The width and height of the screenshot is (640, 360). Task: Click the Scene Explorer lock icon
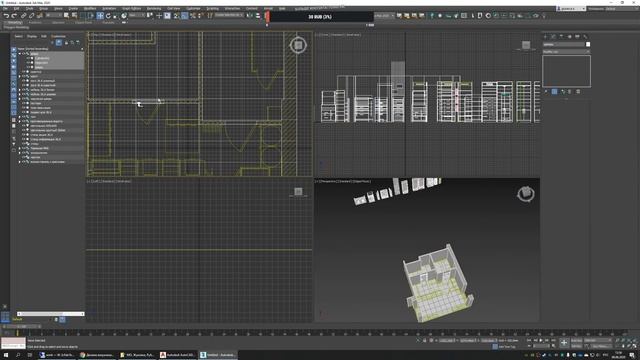point(66,42)
